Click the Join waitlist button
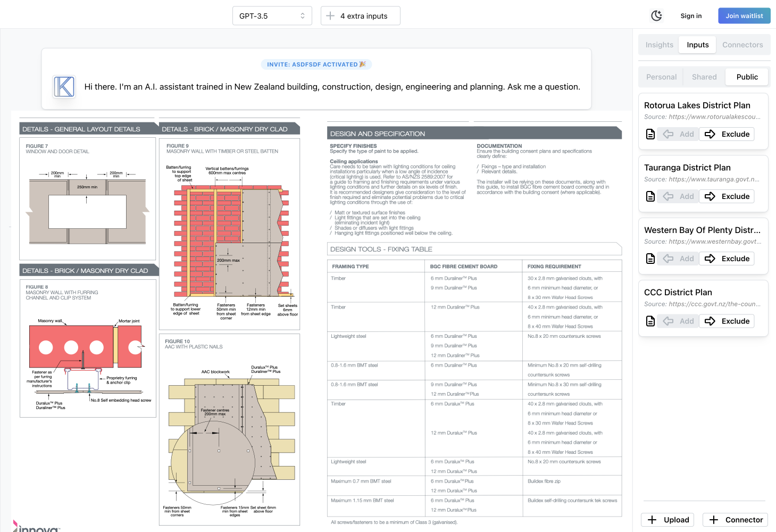Image resolution: width=776 pixels, height=532 pixels. point(744,16)
